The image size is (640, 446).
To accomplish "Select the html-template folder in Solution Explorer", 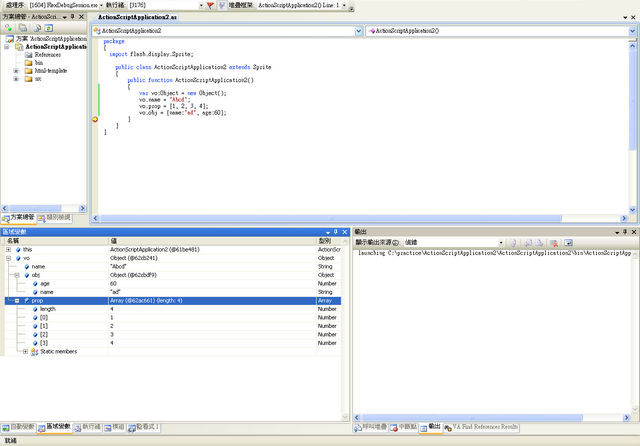I will click(x=46, y=71).
